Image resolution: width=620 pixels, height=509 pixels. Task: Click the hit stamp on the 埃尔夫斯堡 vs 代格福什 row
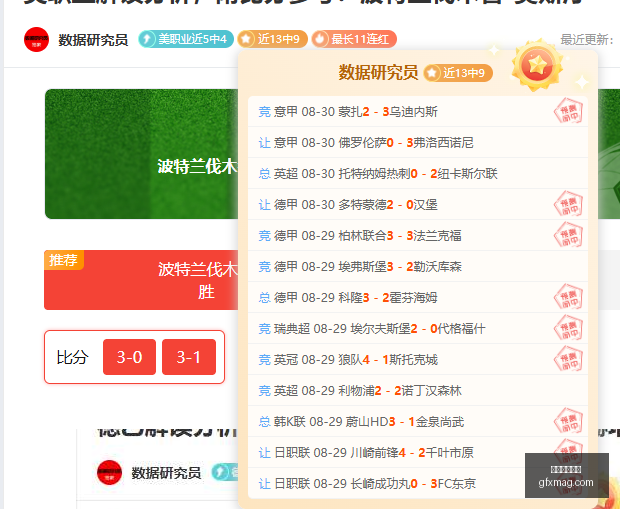click(x=568, y=328)
